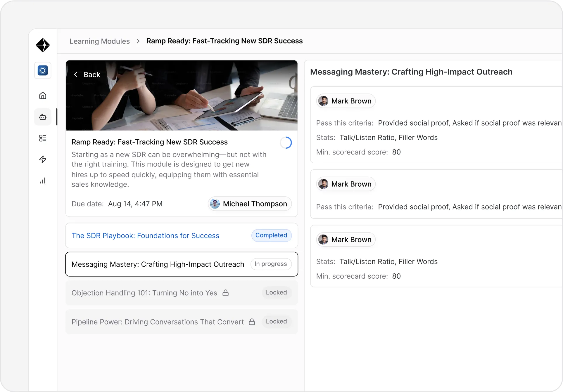
Task: Click the lock icon on Objection Handling 101
Action: [226, 293]
